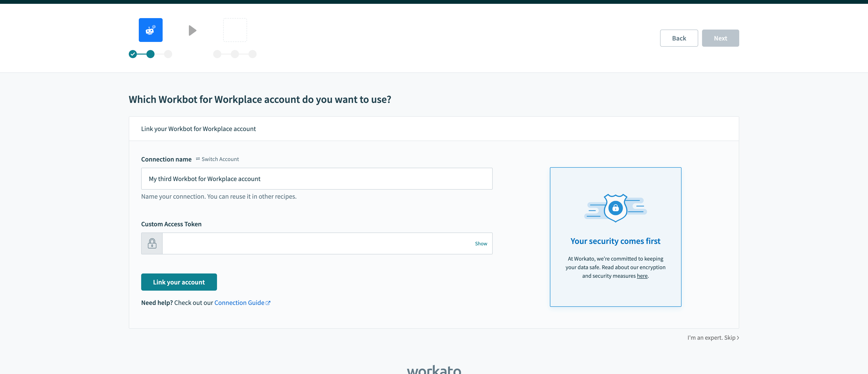Click the here security measures link
This screenshot has height=374, width=868.
[641, 276]
